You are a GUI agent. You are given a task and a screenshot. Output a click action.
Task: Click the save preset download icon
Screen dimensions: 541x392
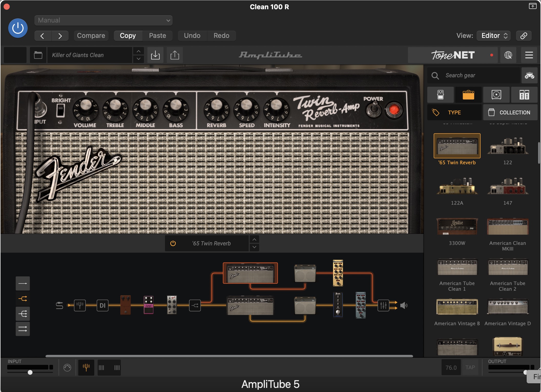tap(155, 55)
